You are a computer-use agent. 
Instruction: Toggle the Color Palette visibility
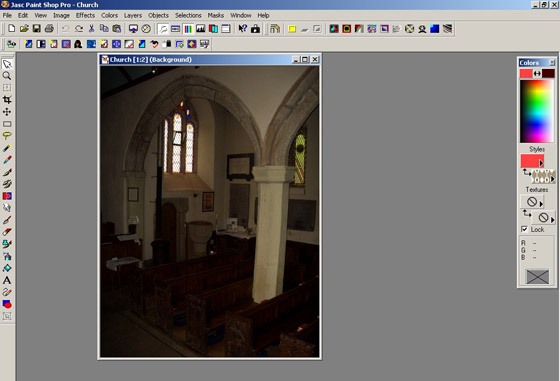point(188,29)
